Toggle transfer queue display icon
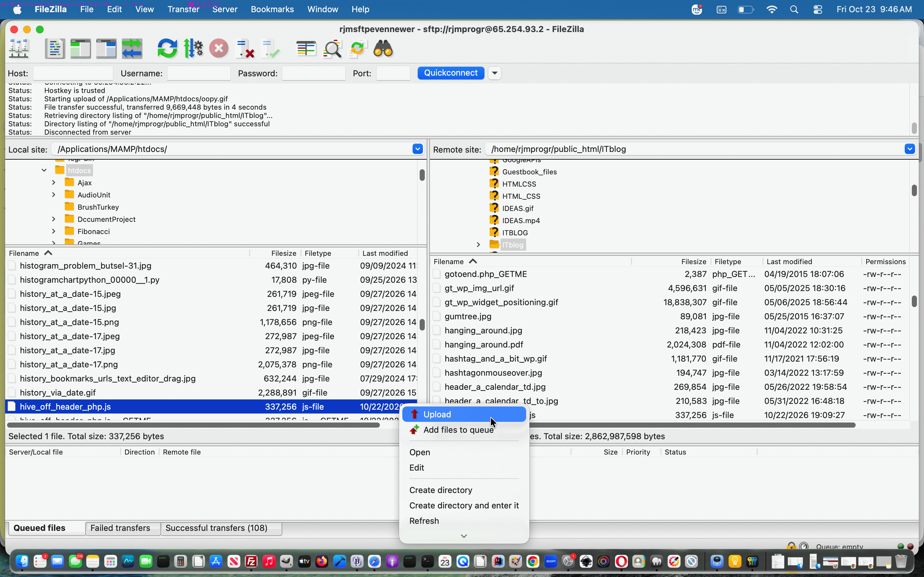Image resolution: width=924 pixels, height=577 pixels. click(x=132, y=49)
